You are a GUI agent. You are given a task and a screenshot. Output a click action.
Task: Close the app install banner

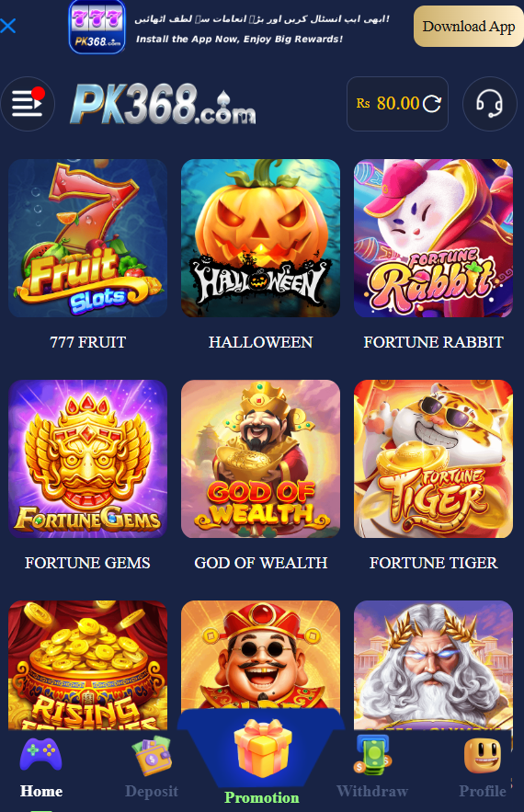coord(8,26)
